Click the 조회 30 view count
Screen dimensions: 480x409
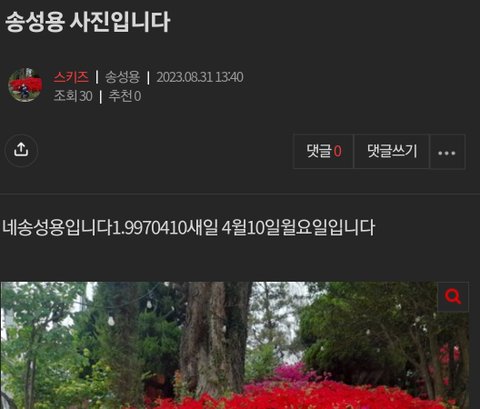(73, 96)
